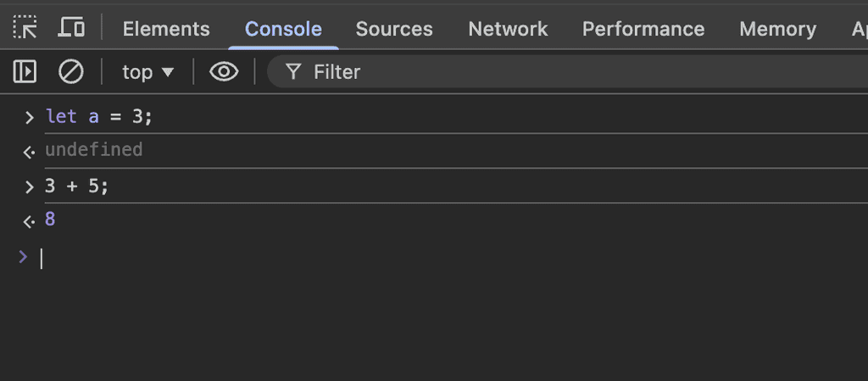868x381 pixels.
Task: Open the partially visible Application tab
Action: tap(859, 29)
